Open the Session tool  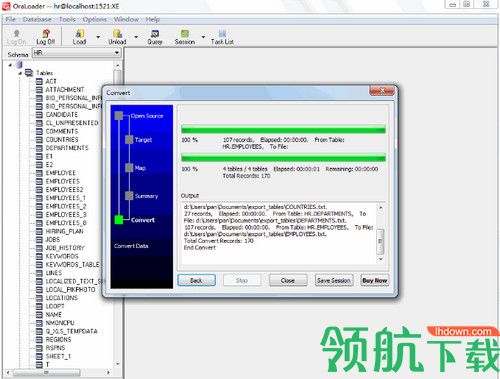click(185, 37)
